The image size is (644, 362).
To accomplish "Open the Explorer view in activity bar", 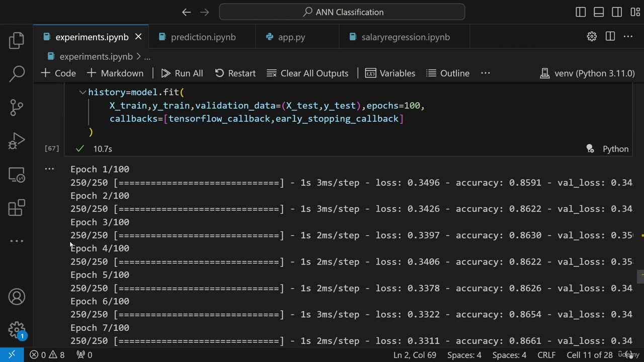I will (17, 40).
